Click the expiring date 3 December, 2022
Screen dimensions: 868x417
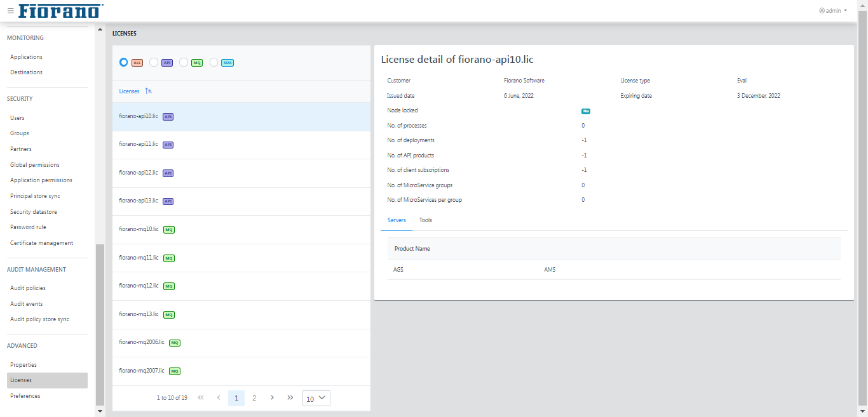(759, 96)
